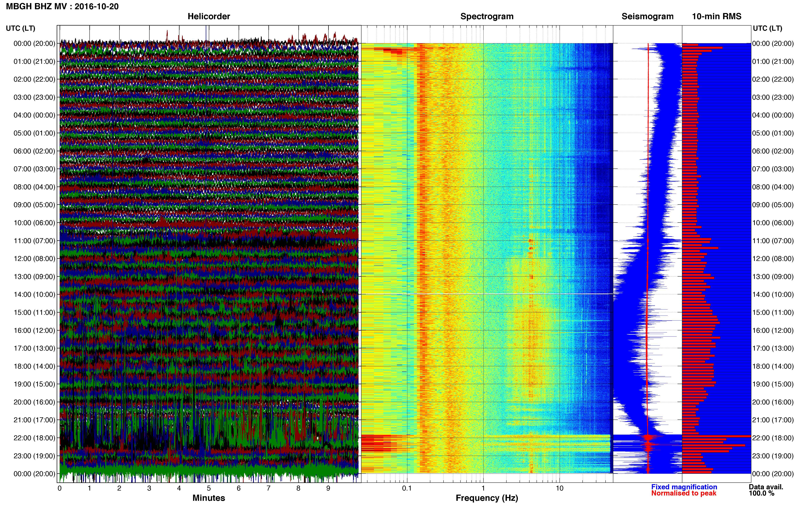Image resolution: width=812 pixels, height=508 pixels.
Task: Click the right time label '14:00 (10:00)'
Action: tap(773, 295)
